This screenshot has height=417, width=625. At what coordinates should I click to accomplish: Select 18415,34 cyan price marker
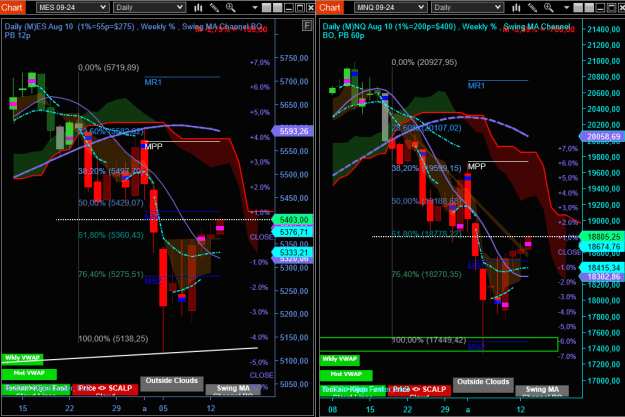(602, 268)
